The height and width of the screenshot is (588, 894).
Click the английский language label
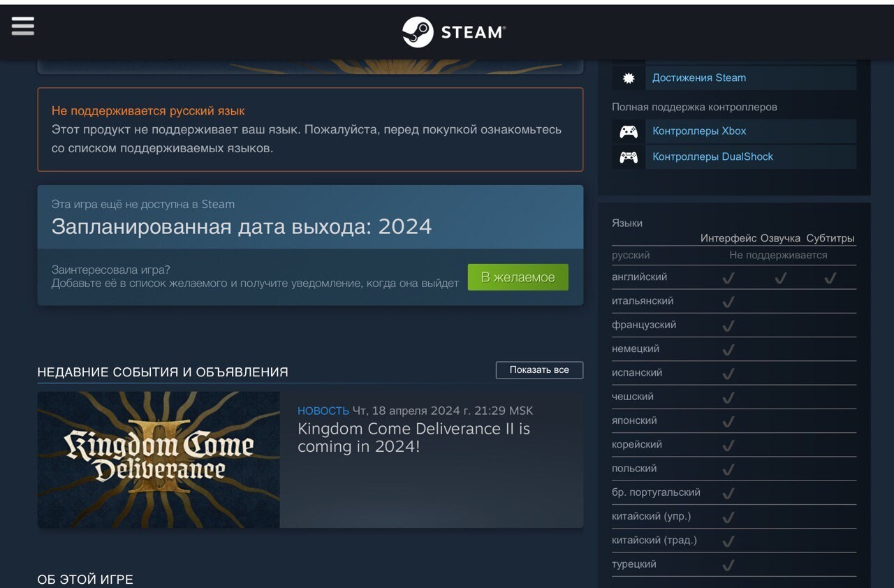[639, 277]
